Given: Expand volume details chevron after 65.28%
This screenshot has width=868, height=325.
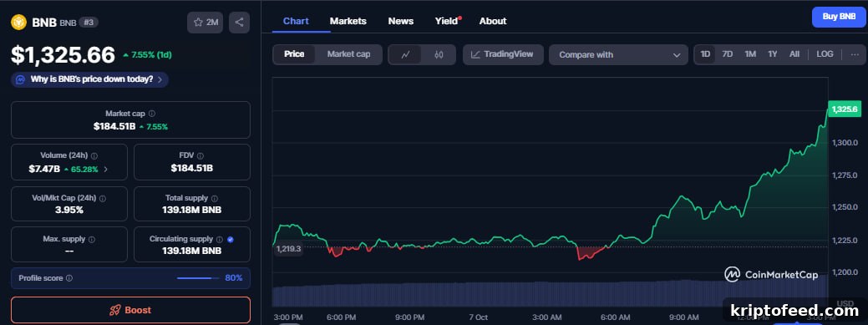Looking at the screenshot, I should 106,169.
